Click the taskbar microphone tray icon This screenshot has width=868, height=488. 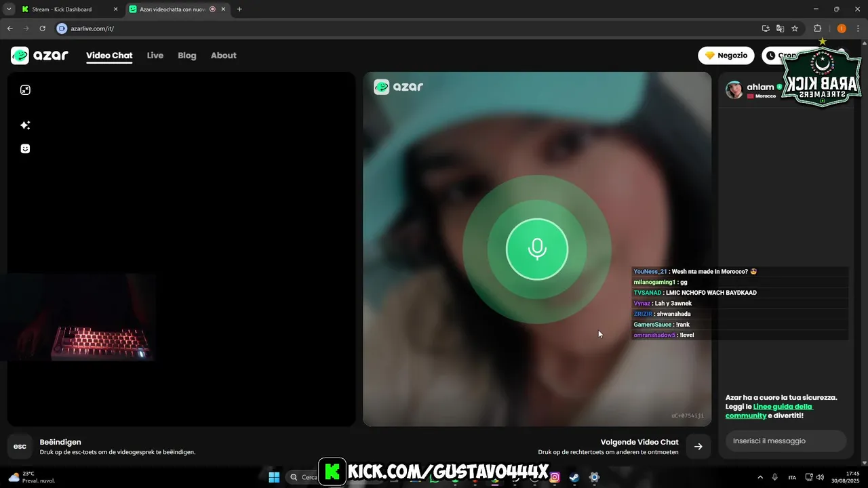[x=775, y=477]
